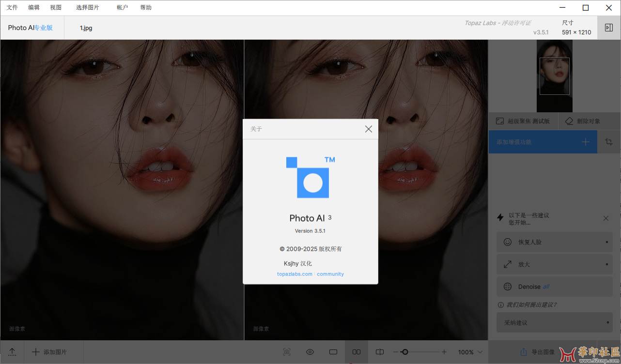Click the upload icon at bottom left
Screen dimensions: 621x364
pyautogui.click(x=13, y=352)
